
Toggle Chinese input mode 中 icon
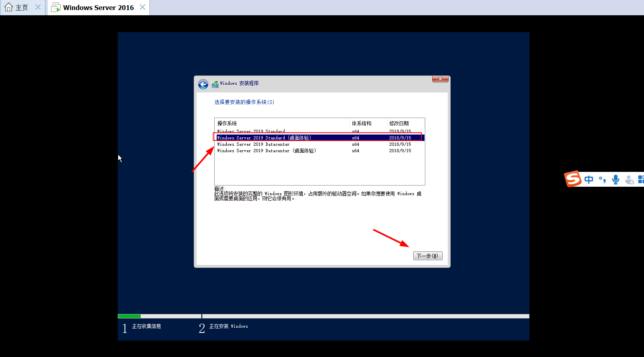tap(589, 180)
